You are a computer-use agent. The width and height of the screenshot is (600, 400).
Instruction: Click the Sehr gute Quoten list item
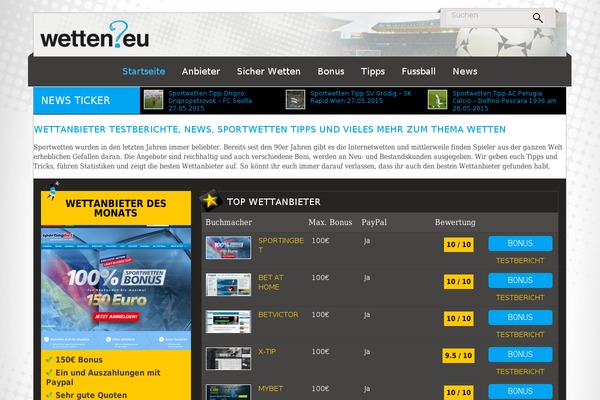(86, 395)
